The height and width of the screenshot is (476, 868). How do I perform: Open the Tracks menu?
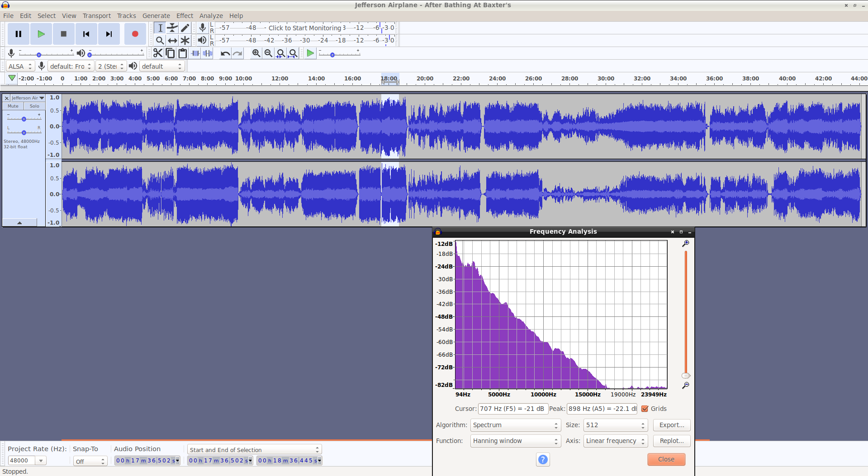(126, 16)
